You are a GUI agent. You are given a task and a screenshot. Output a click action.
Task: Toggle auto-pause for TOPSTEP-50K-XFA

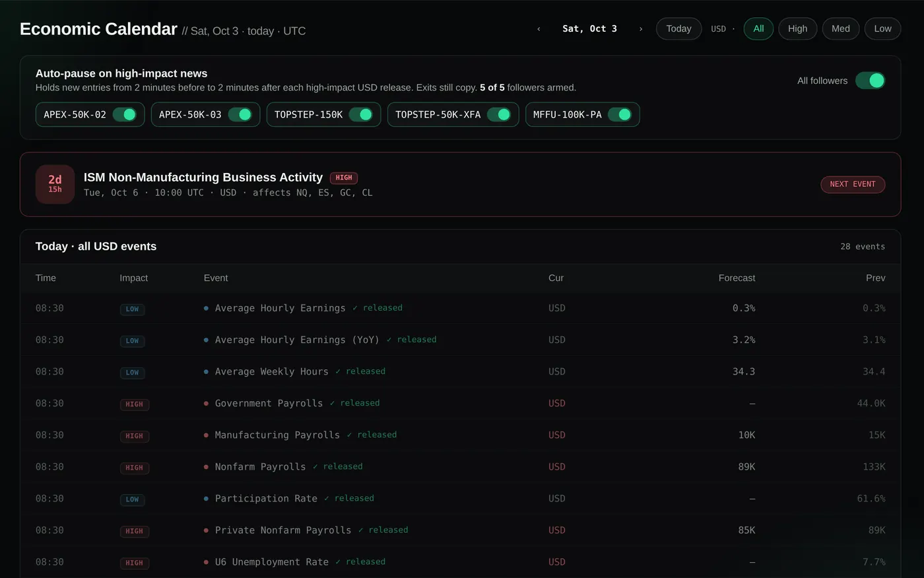point(500,114)
